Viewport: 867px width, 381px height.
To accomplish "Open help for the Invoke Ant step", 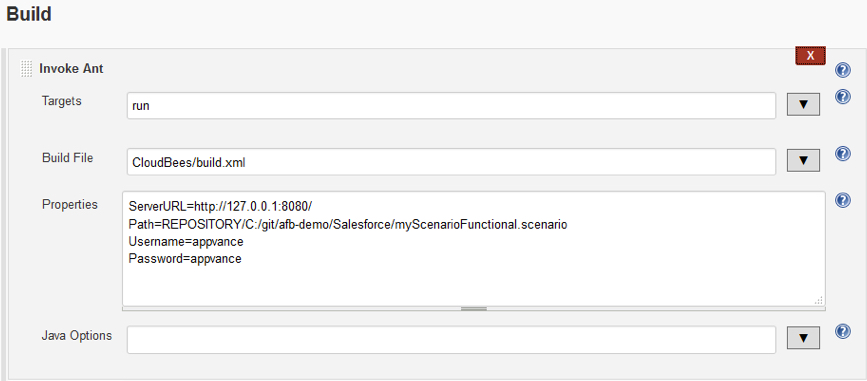I will pos(843,70).
